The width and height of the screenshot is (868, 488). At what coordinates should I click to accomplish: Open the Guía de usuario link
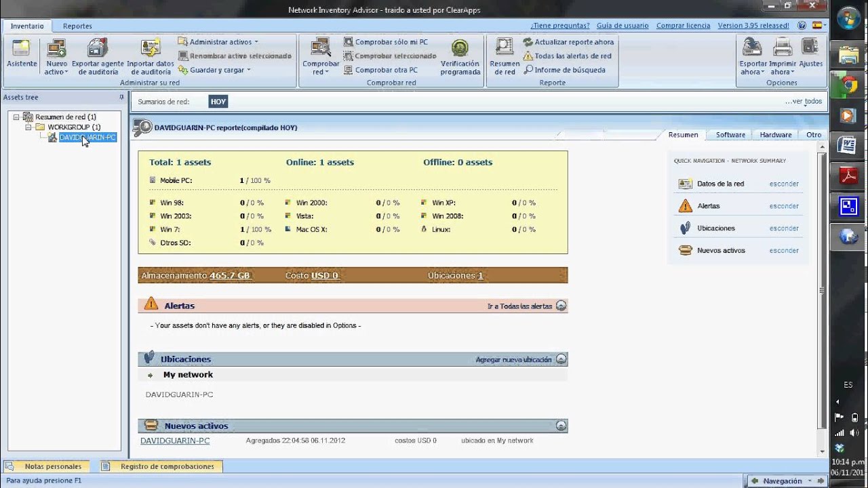623,26
